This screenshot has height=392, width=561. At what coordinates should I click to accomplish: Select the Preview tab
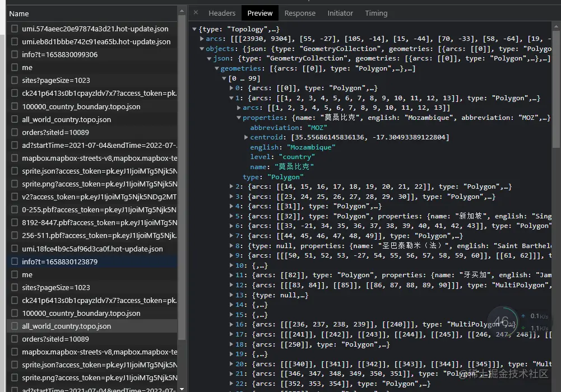click(259, 13)
